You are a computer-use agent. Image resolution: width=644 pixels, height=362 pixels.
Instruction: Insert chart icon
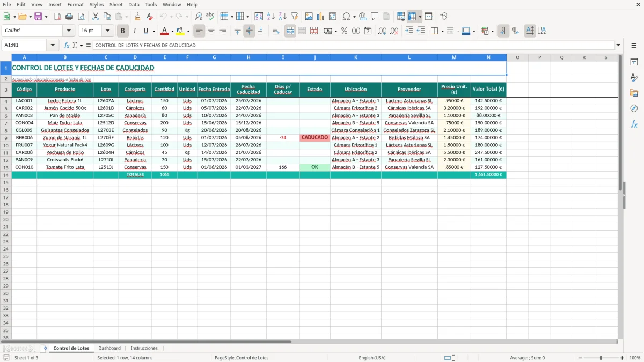click(x=321, y=17)
